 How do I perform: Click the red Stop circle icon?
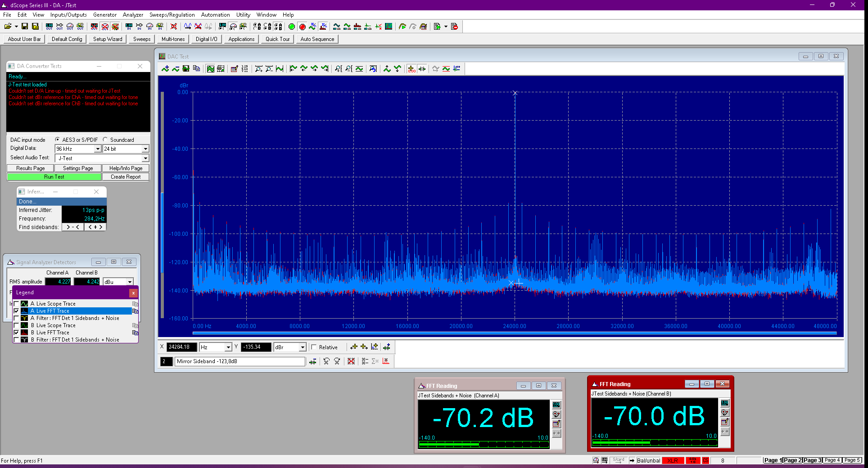point(303,27)
